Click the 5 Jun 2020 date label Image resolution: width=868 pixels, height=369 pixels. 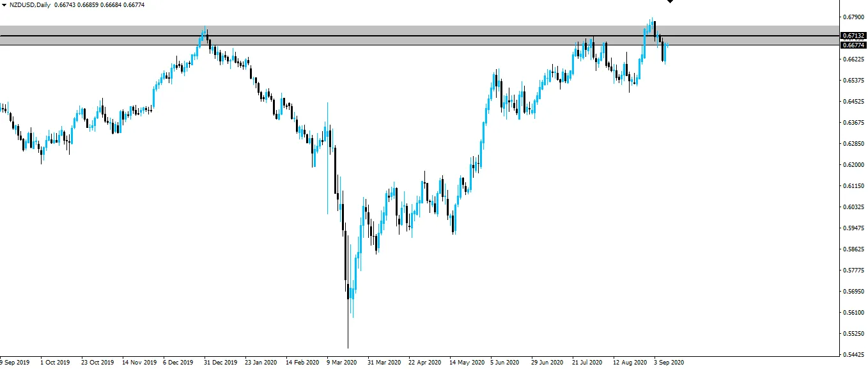tap(506, 362)
